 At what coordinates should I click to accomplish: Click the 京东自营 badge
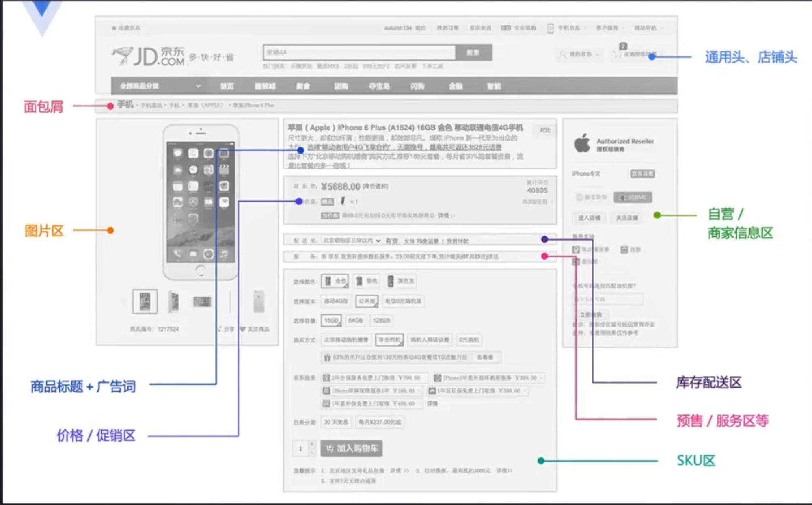point(642,174)
